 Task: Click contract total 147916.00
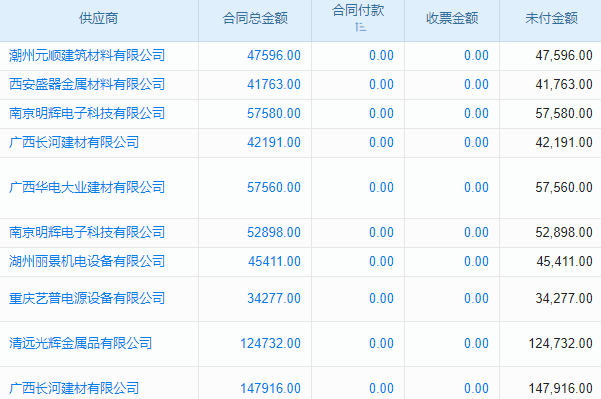pos(270,388)
